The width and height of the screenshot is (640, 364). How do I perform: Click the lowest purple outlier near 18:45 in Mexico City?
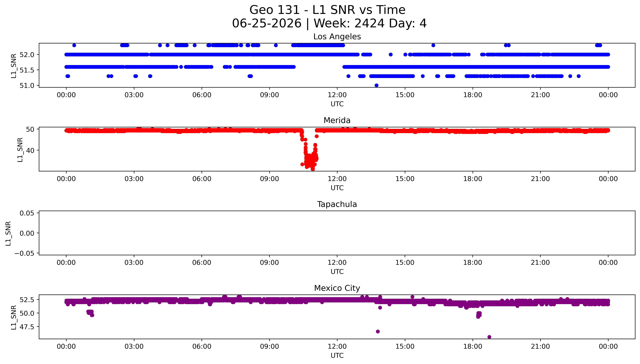click(x=489, y=337)
